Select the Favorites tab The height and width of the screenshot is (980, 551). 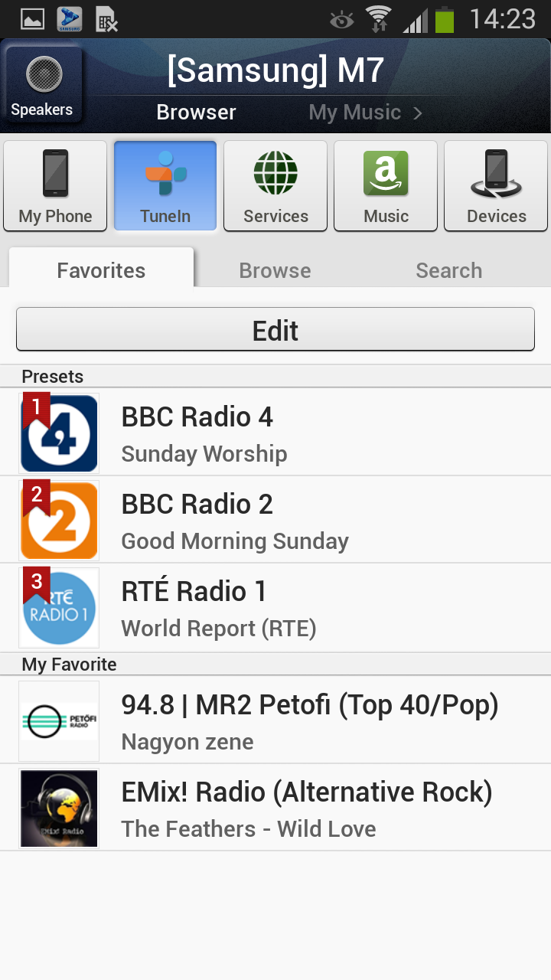(x=101, y=270)
